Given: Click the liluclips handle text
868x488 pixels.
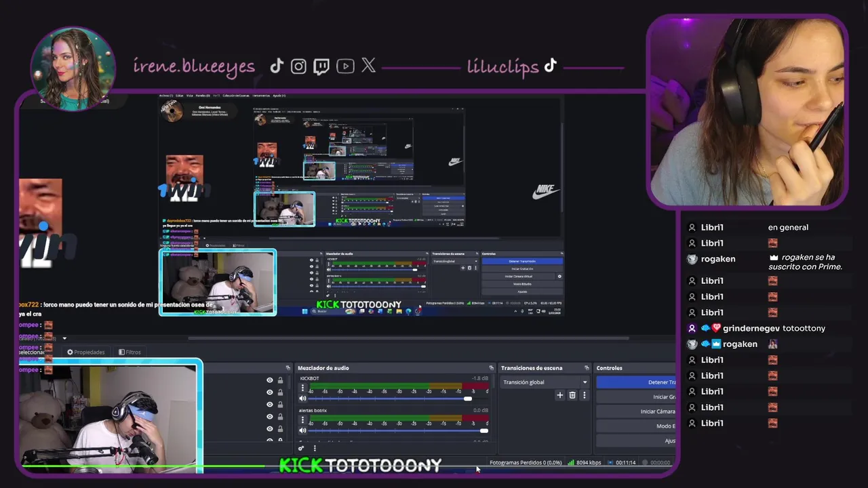Looking at the screenshot, I should [502, 66].
